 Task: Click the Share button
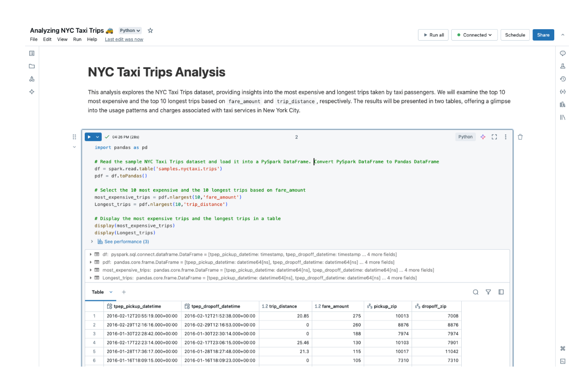click(x=543, y=35)
